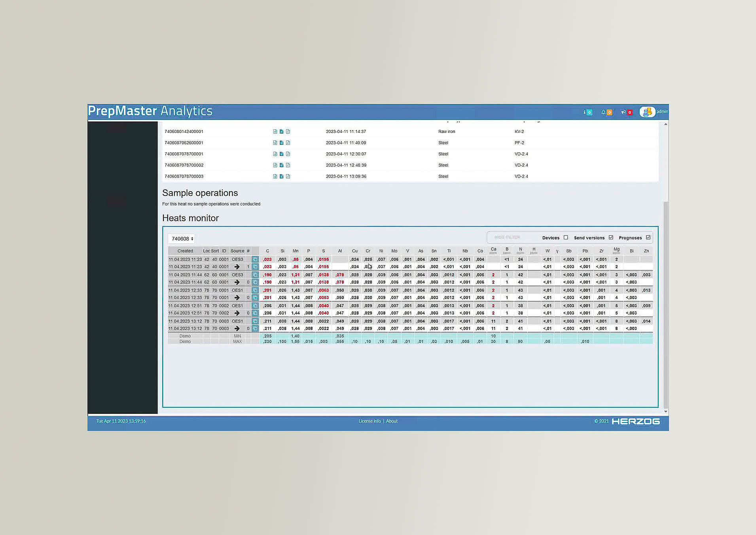The height and width of the screenshot is (535, 756).
Task: Click the Loc column header
Action: pos(207,251)
